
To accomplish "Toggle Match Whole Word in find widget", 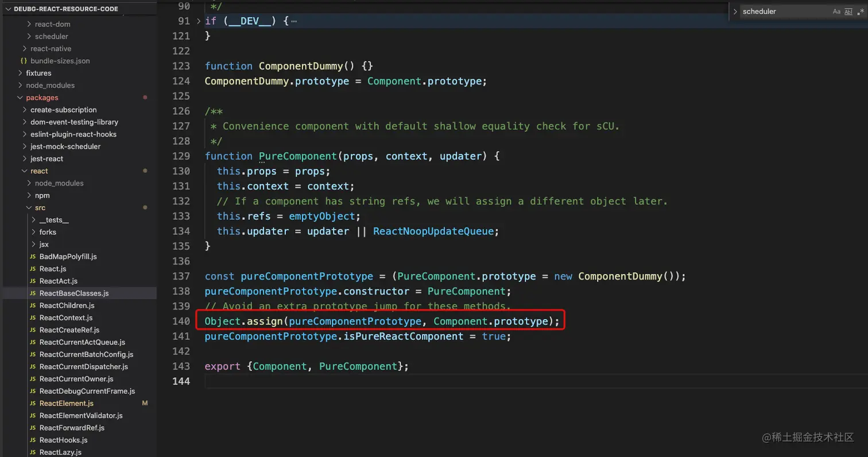I will click(848, 11).
